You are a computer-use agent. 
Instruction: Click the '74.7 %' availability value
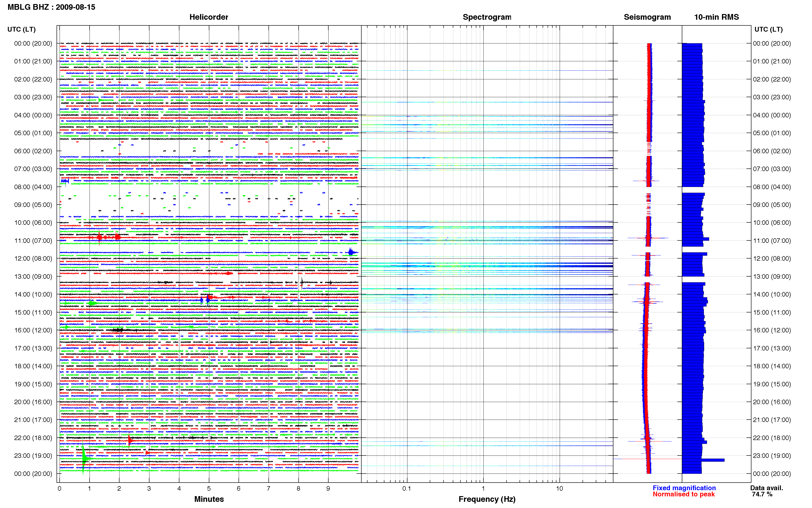pos(762,494)
